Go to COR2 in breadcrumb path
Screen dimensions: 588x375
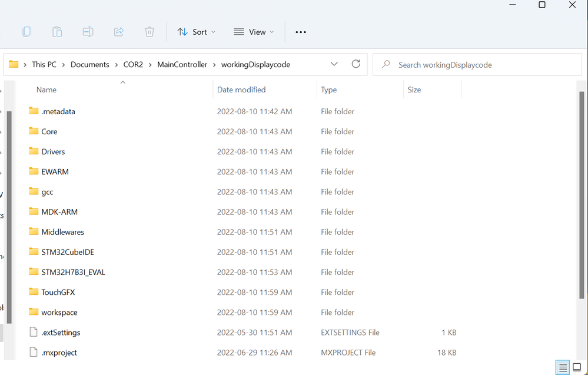pos(133,65)
